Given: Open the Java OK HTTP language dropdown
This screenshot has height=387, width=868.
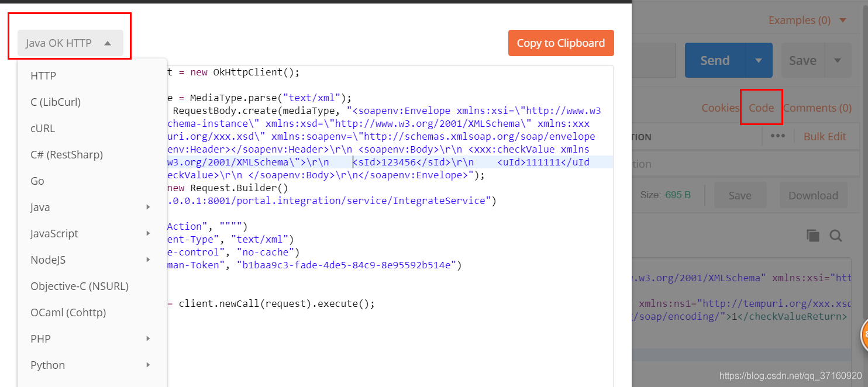Looking at the screenshot, I should [x=70, y=43].
